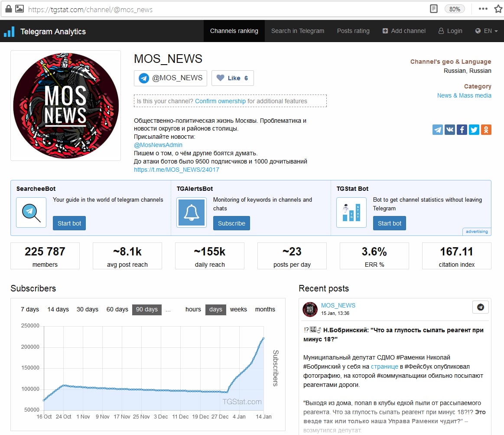Click the Telegram Analytics bar-chart logo
The height and width of the screenshot is (435, 504).
click(9, 32)
